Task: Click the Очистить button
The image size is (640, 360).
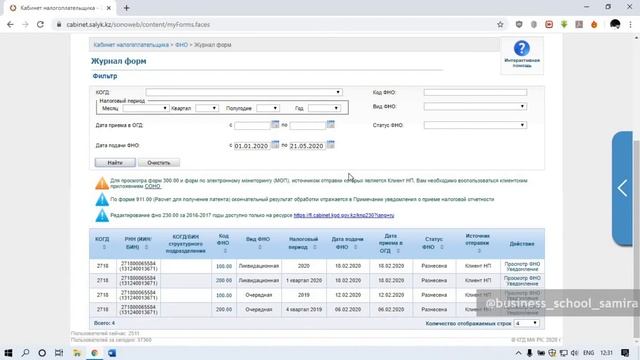Action: 159,162
